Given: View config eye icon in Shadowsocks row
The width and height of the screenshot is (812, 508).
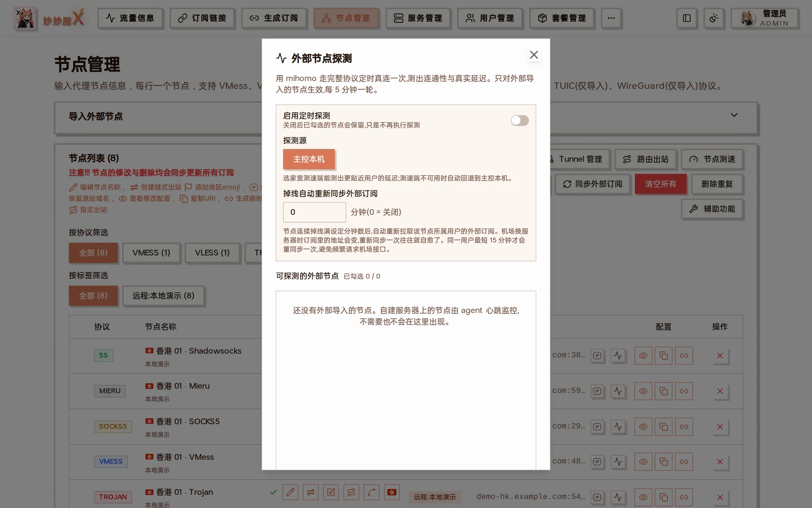Looking at the screenshot, I should click(x=643, y=356).
